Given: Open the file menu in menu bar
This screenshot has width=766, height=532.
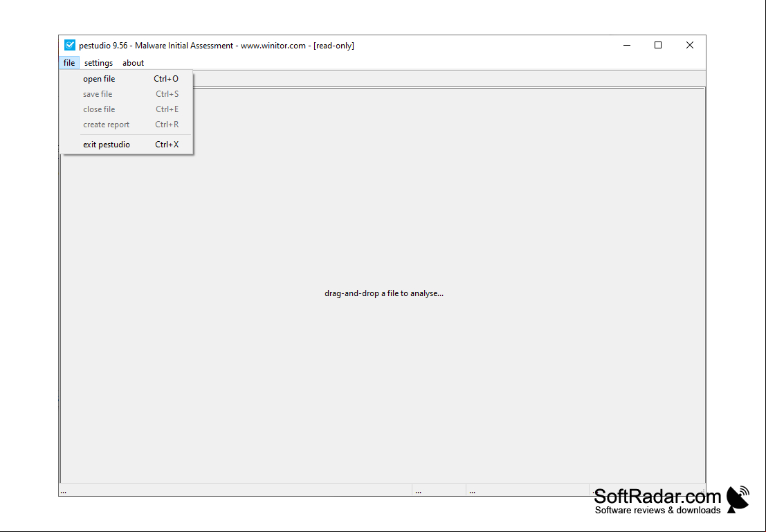Looking at the screenshot, I should point(69,62).
